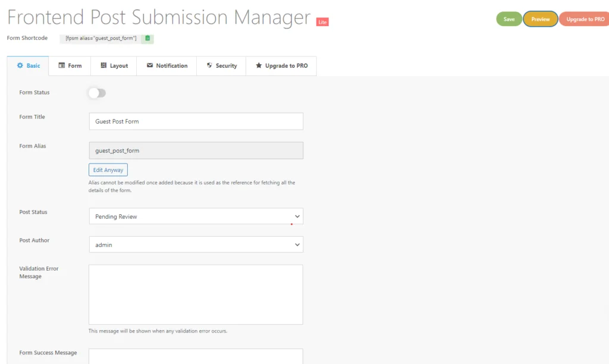Switch to the Notification tab
The image size is (609, 364).
[x=167, y=66]
